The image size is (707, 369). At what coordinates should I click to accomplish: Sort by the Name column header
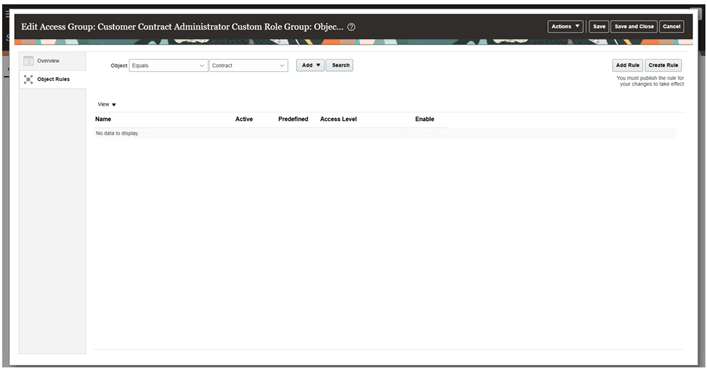click(103, 119)
